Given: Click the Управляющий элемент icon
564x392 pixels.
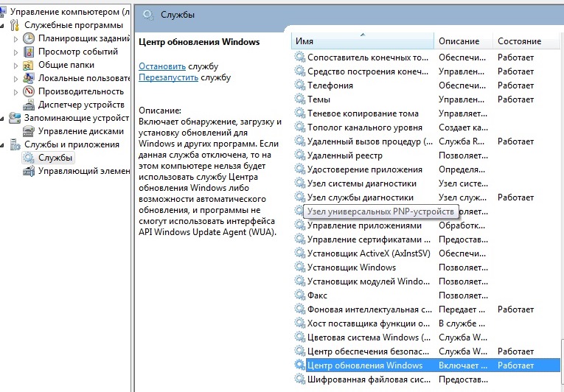Looking at the screenshot, I should click(x=29, y=171).
